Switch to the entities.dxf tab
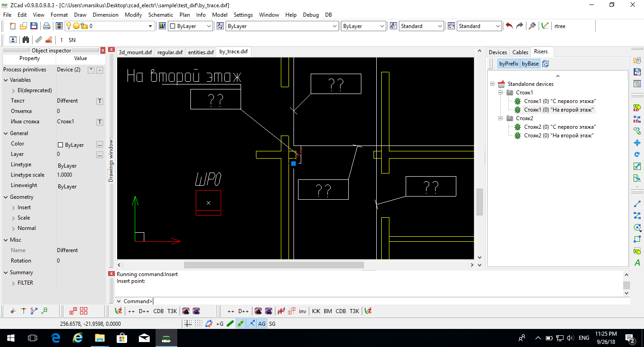 201,52
